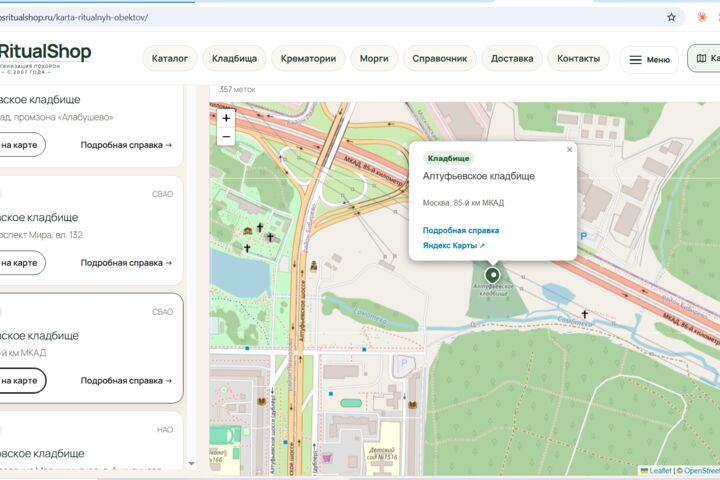
Task: Click the address Москва, 85-й км МКАД
Action: pos(463,203)
